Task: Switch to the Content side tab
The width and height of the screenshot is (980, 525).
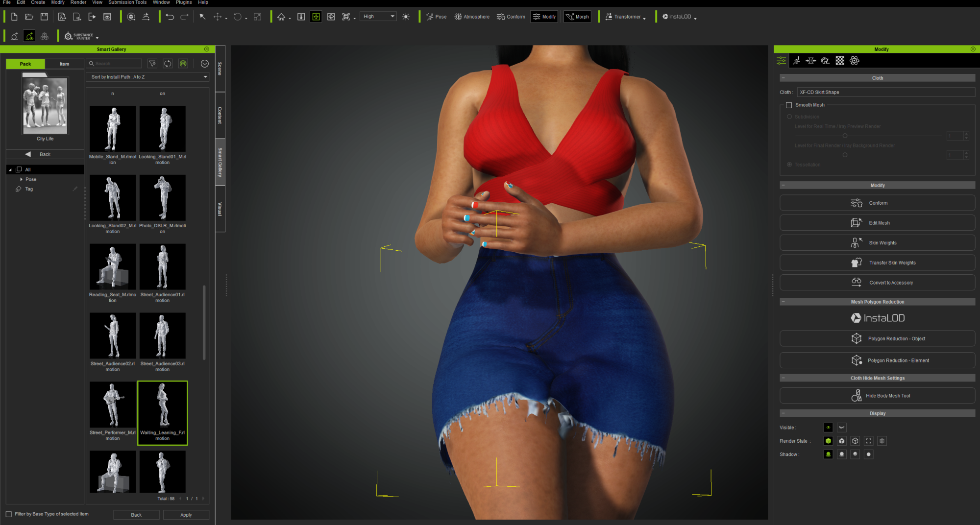Action: 220,116
